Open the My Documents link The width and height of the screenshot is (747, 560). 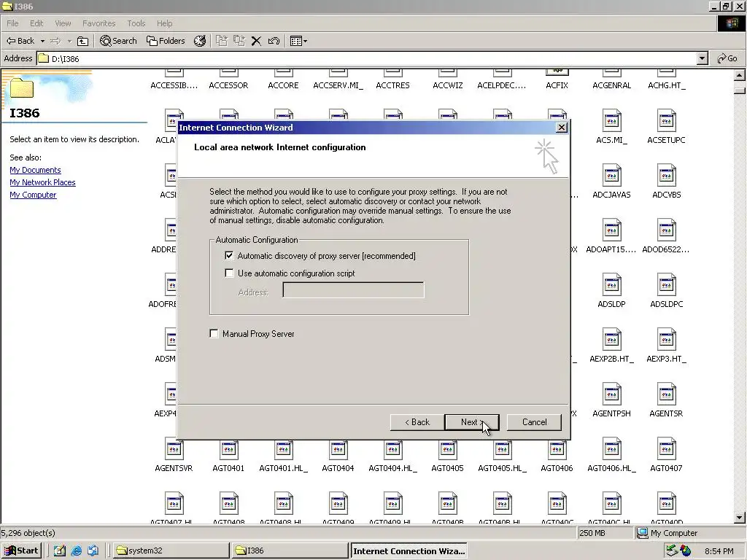click(x=35, y=170)
